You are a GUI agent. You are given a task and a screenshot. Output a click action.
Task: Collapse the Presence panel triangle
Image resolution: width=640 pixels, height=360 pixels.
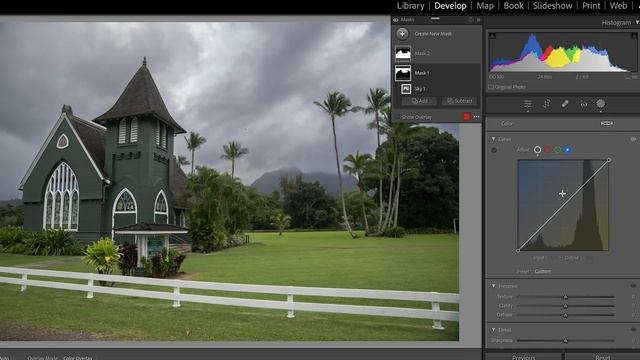[493, 286]
